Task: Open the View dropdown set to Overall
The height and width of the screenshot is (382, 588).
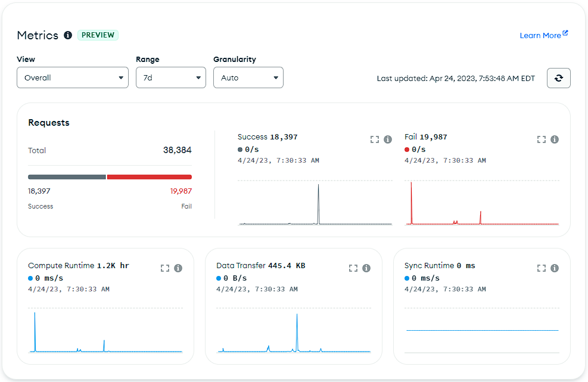Action: pos(73,77)
